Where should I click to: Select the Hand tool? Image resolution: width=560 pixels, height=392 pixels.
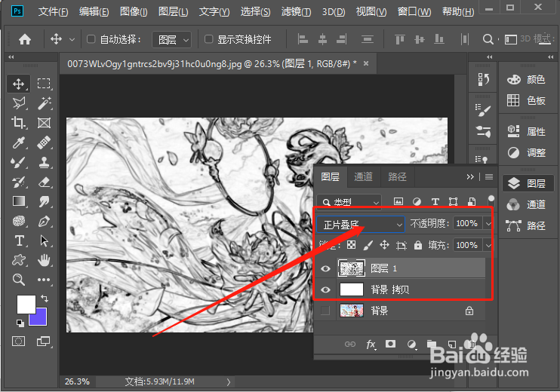point(44,260)
